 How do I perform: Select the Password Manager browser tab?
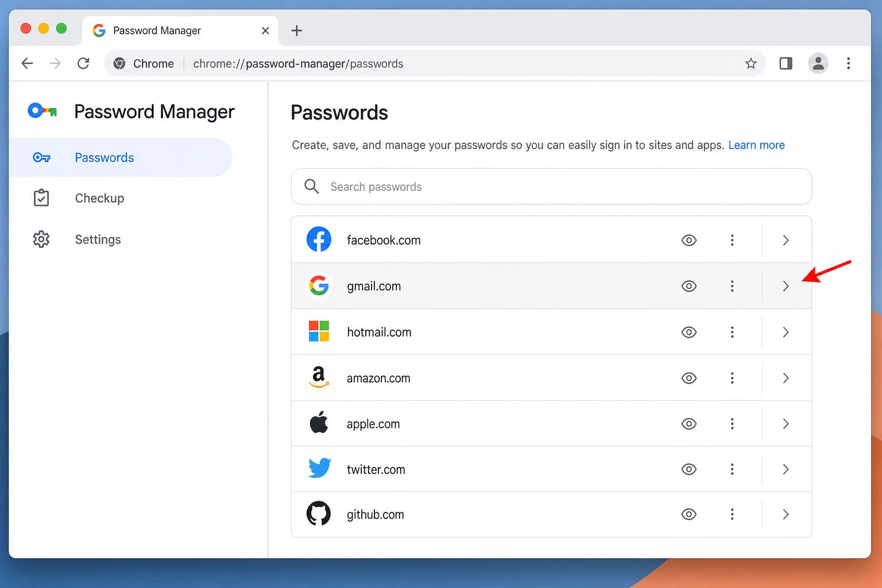pyautogui.click(x=180, y=30)
